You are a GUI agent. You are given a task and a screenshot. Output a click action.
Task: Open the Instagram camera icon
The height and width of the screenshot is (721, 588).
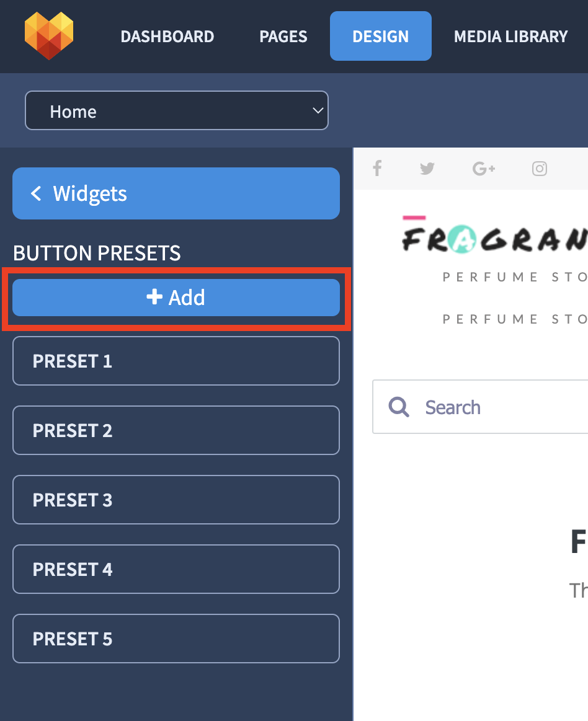(539, 169)
